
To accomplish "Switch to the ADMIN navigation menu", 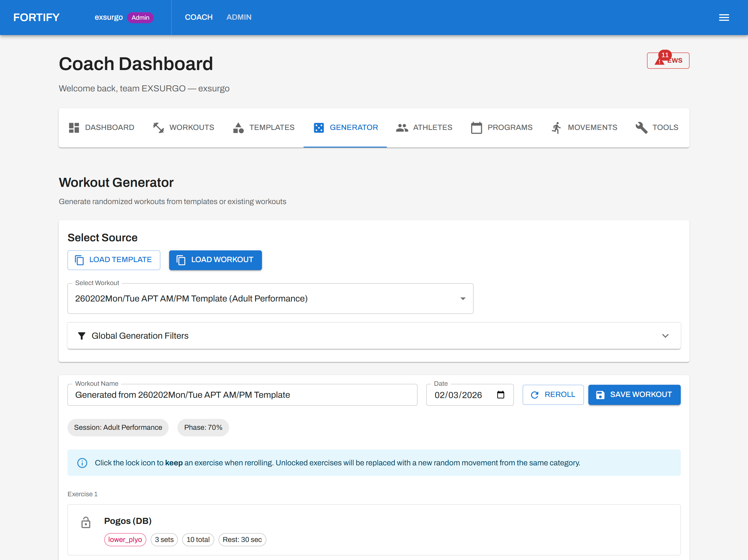I will pos(239,17).
